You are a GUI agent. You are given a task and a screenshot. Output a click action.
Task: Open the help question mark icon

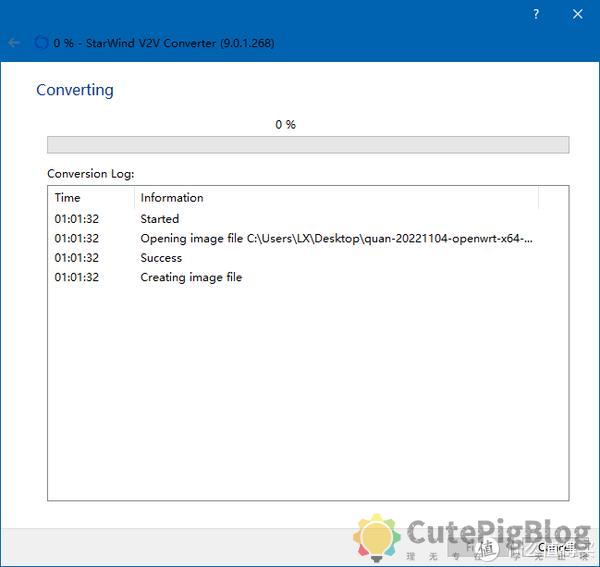[536, 14]
